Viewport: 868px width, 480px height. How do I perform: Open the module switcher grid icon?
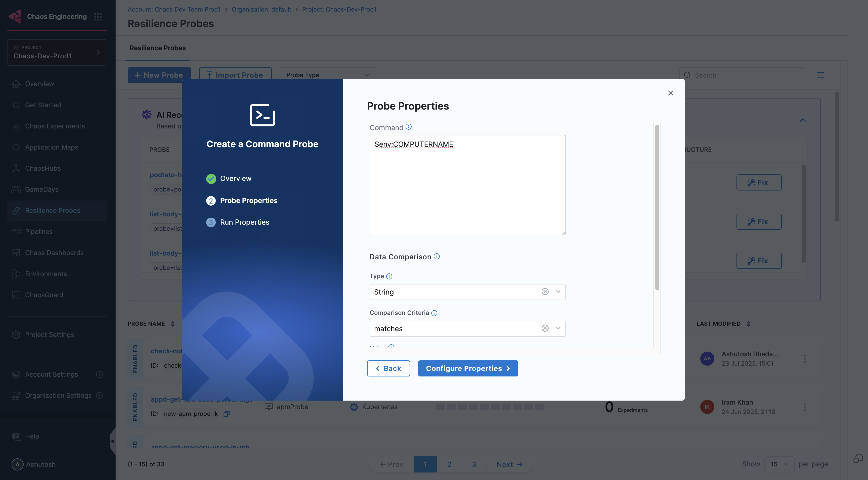point(98,17)
